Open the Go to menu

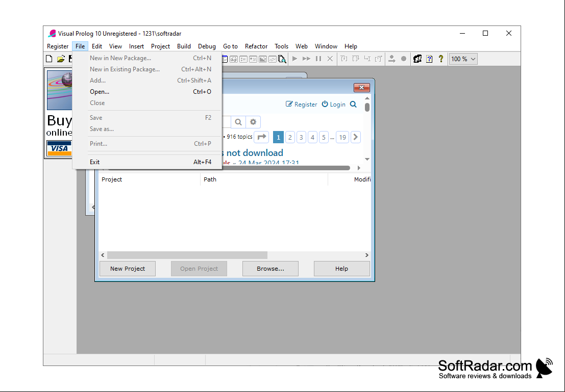coord(230,46)
